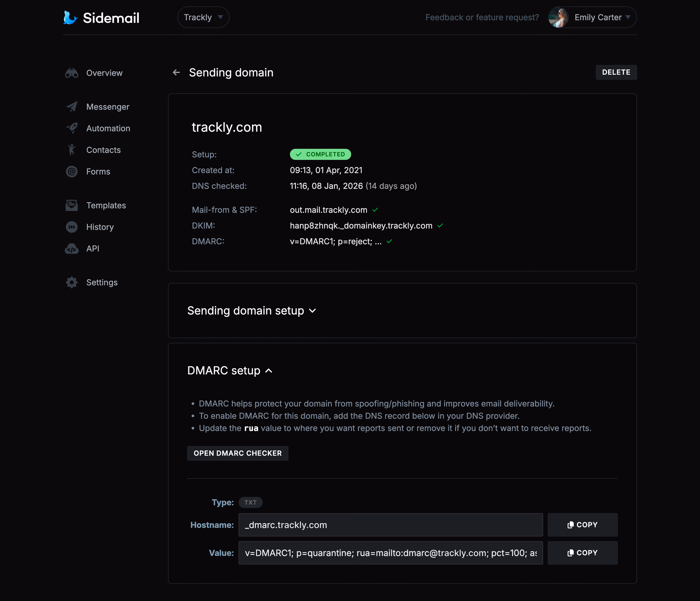Open Automation from the sidebar icon
The image size is (700, 601).
(71, 128)
